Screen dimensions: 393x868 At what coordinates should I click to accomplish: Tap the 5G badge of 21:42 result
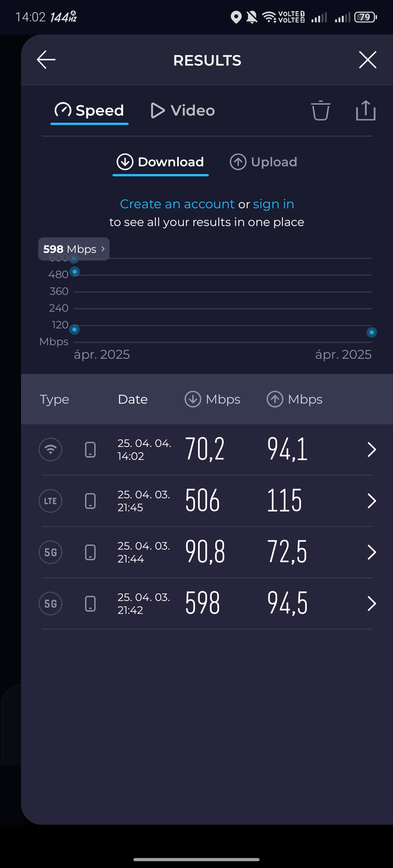point(51,603)
